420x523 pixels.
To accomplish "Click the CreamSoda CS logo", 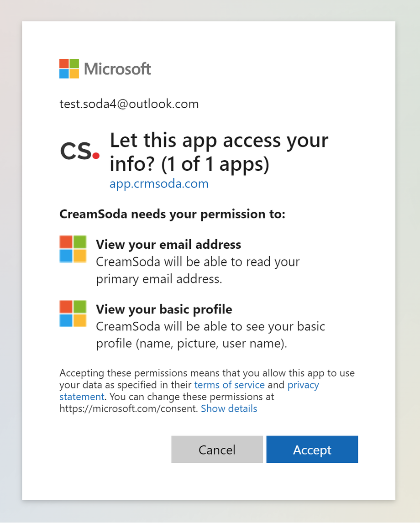I will [x=79, y=151].
